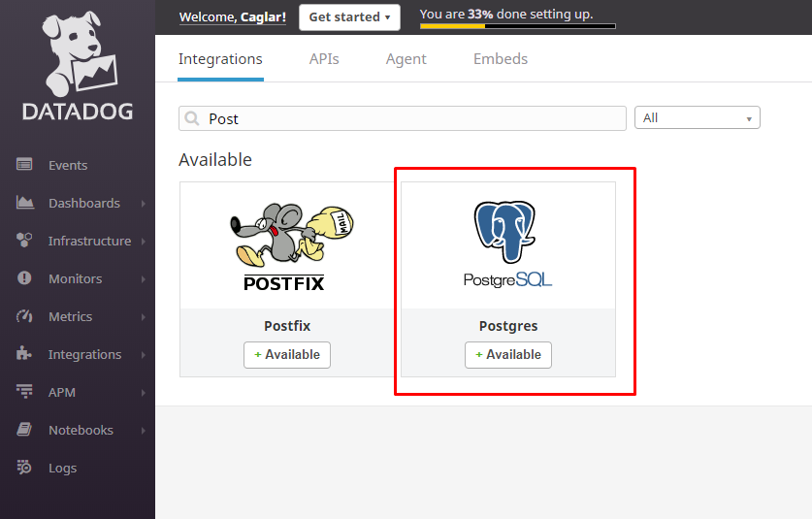Screen dimensions: 812x519
Task: Click the Available section heading
Action: pos(215,159)
